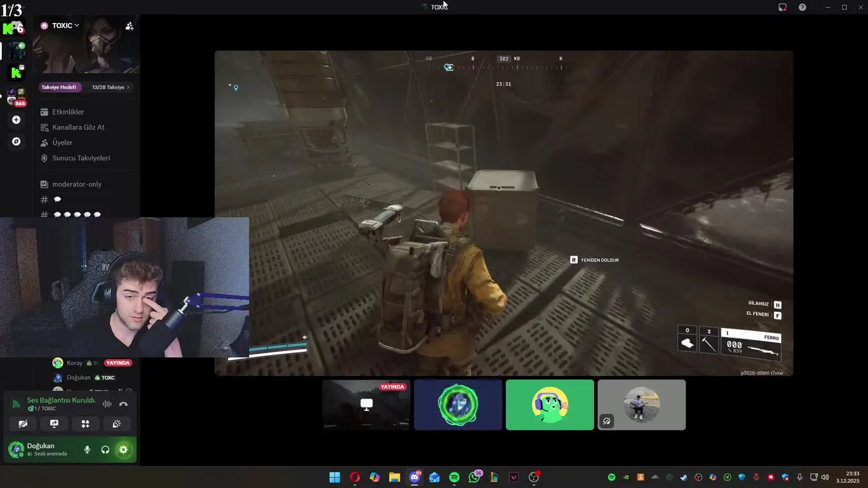The image size is (868, 488).
Task: Open the Discord inbox icon in title bar
Action: tap(782, 7)
